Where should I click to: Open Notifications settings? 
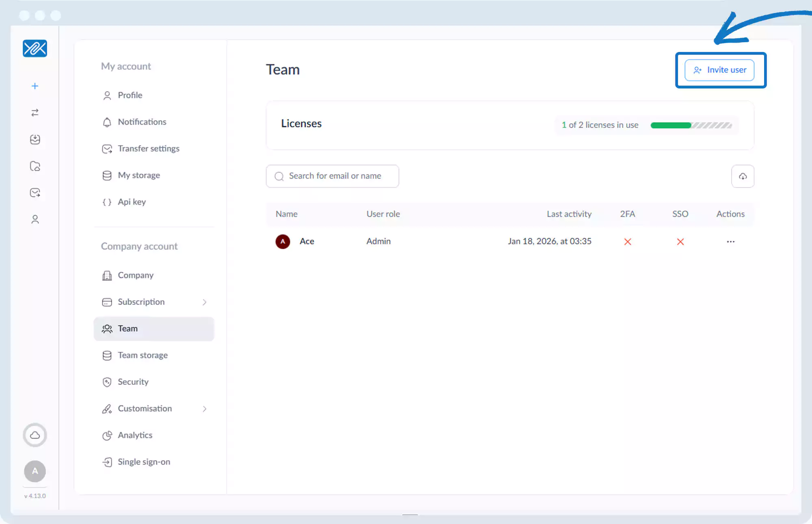pos(142,122)
